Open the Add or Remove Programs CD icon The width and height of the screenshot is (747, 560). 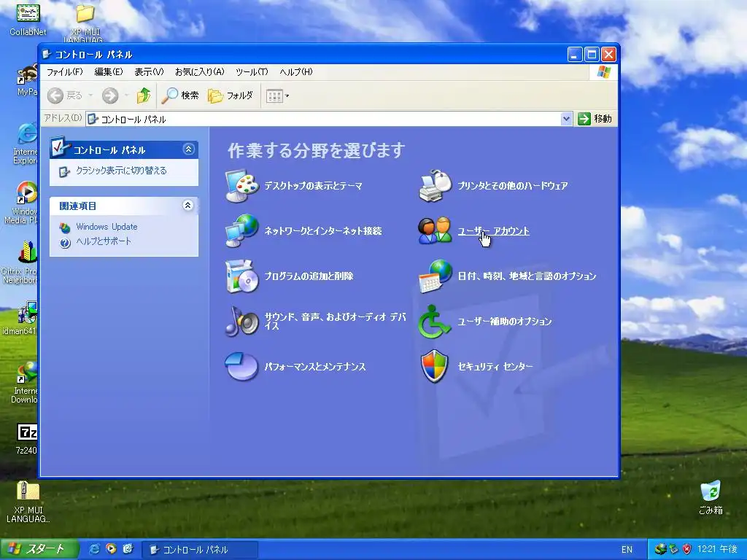242,276
